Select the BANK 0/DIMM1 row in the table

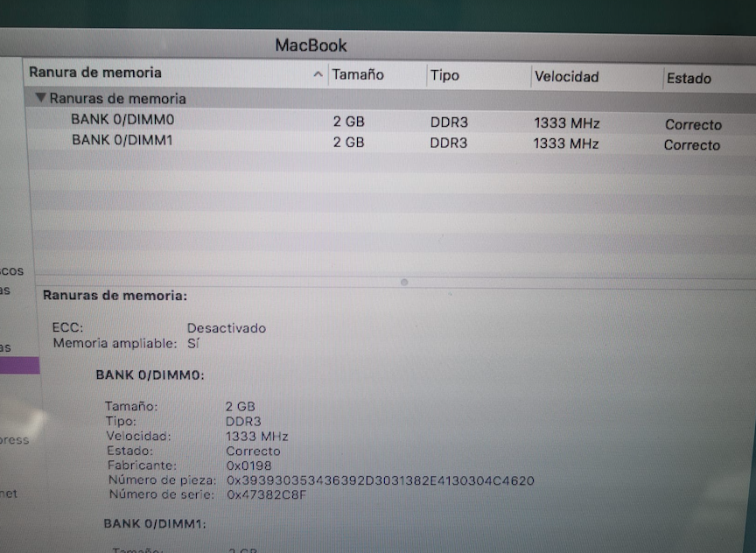[390, 143]
